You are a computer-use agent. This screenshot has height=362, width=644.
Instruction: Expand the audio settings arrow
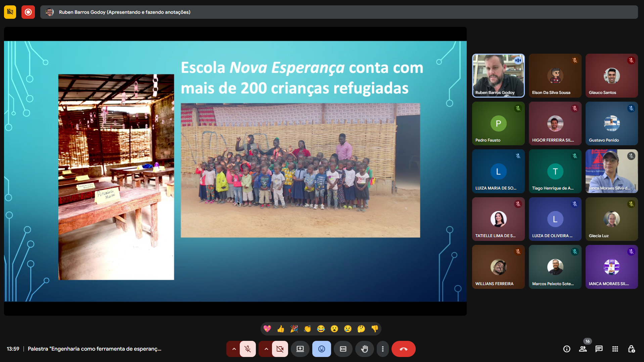234,349
